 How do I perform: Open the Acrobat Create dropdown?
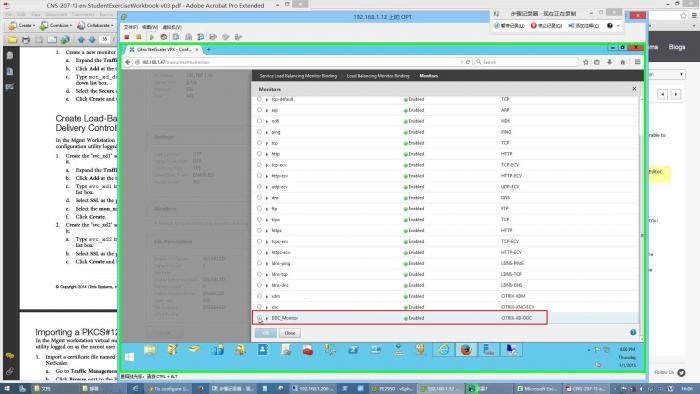(21, 26)
